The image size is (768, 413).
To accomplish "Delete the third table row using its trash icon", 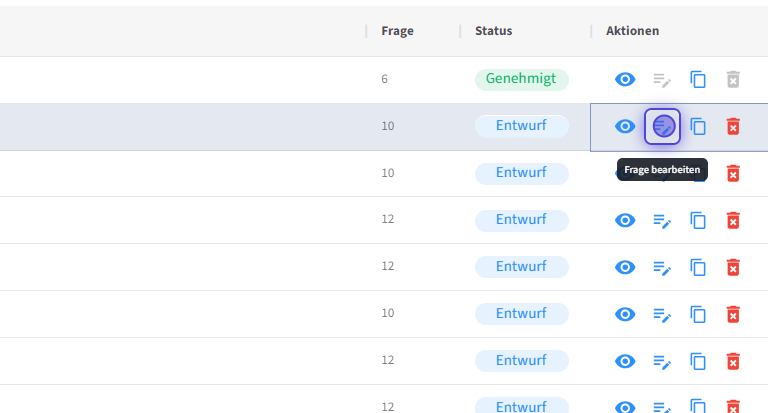I will pos(733,173).
